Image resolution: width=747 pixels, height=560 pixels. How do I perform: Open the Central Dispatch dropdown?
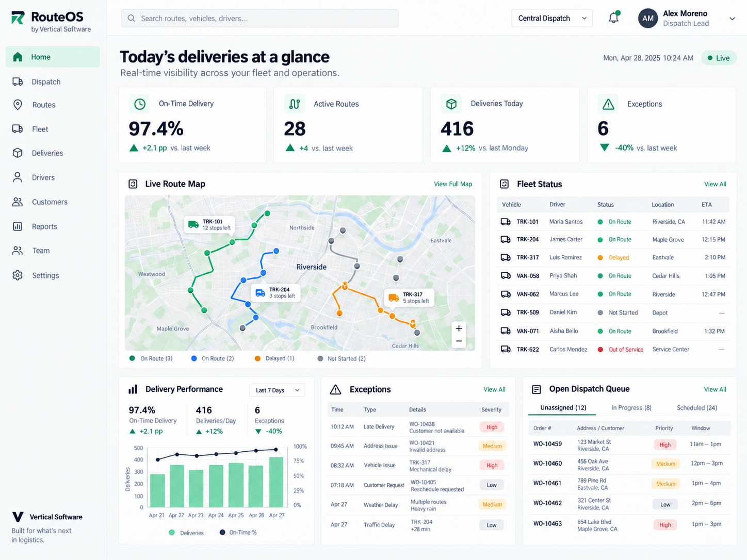point(552,18)
